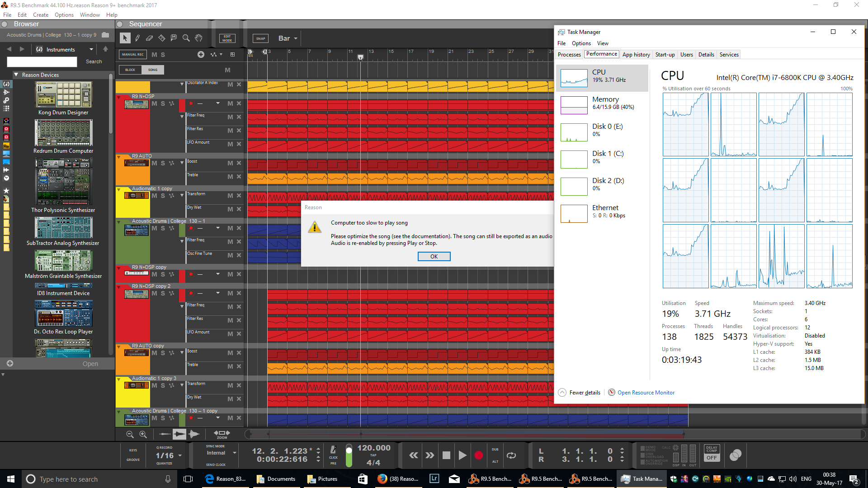Click OK in the Reason warning dialog
The height and width of the screenshot is (488, 868).
(x=434, y=256)
